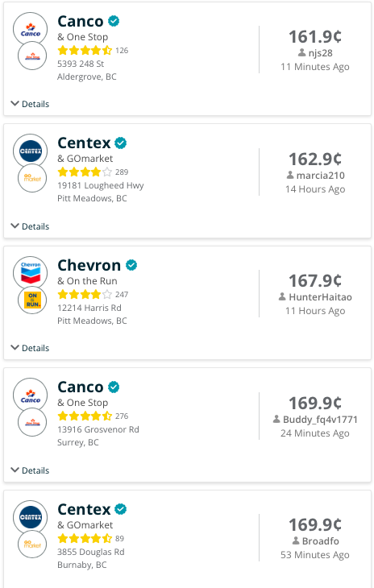Click the 161.9¢ price reported by njs28
The width and height of the screenshot is (374, 588).
315,37
